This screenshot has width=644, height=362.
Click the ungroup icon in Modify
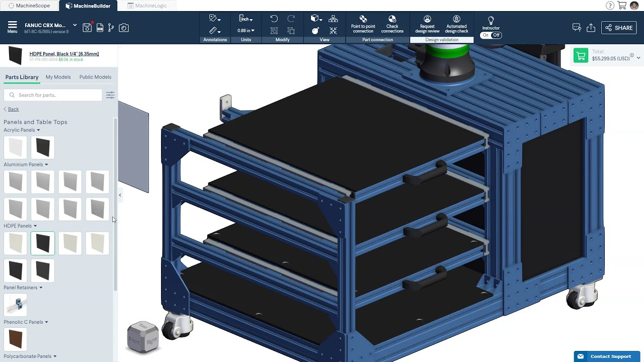pos(291,31)
